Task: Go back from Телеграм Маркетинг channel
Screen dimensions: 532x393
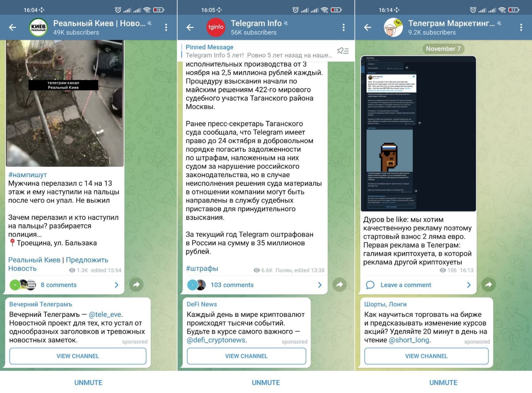Action: (x=367, y=27)
